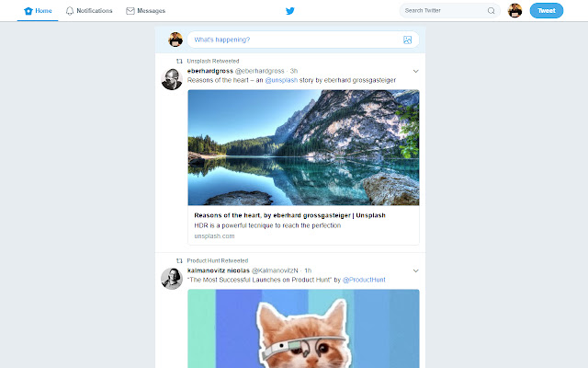Open Product Hunt Retweeted label
588x368 pixels.
tap(218, 260)
